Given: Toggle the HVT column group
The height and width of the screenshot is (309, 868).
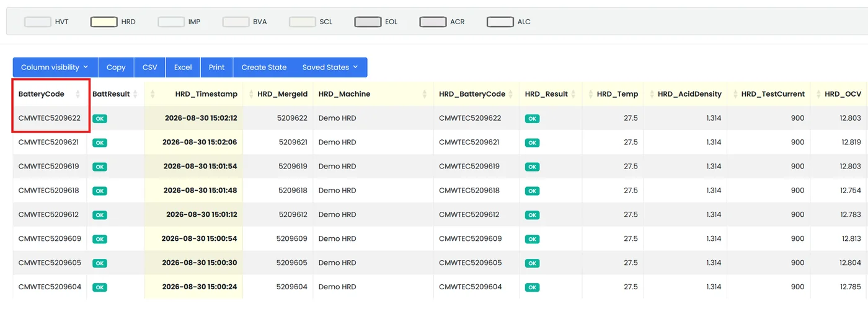Looking at the screenshot, I should tap(37, 22).
